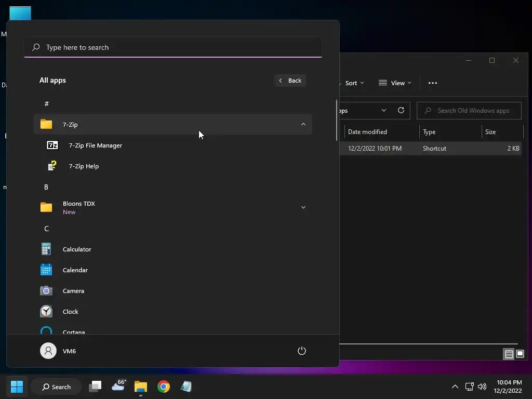This screenshot has width=532, height=399.
Task: Sort by the Size column header
Action: pos(502,131)
